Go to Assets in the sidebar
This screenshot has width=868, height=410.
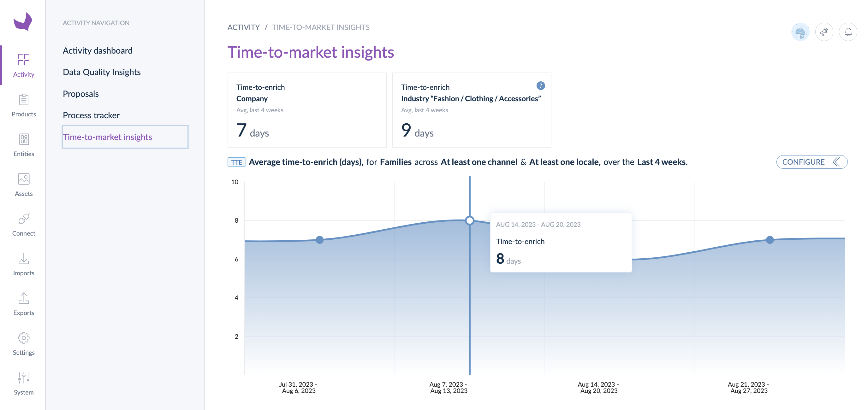pyautogui.click(x=24, y=185)
